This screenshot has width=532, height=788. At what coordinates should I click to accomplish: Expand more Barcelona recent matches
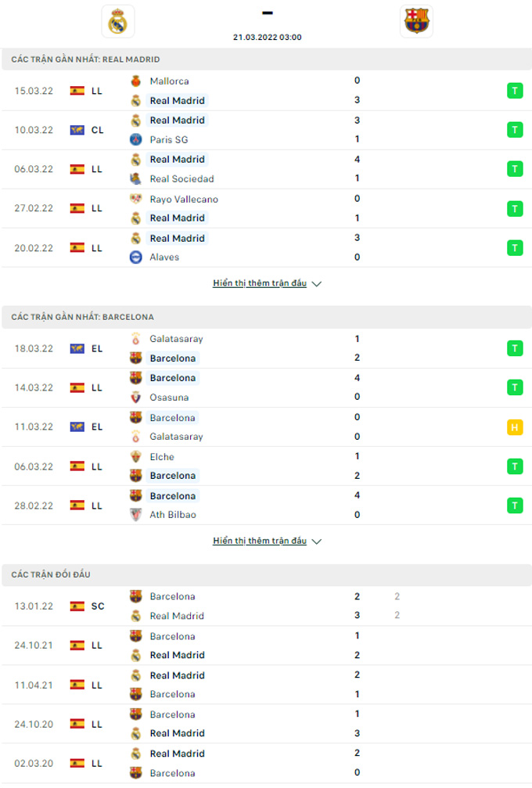point(260,541)
